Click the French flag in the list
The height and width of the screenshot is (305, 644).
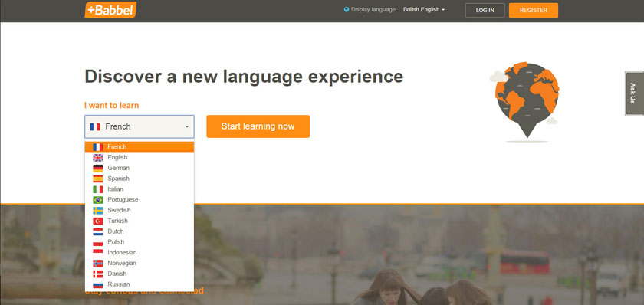(x=98, y=147)
